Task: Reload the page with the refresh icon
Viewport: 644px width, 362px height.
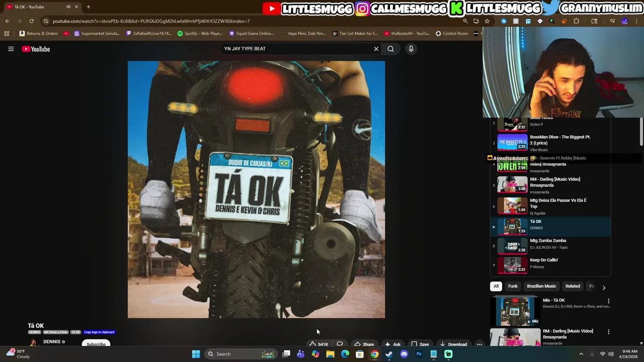Action: click(x=31, y=21)
